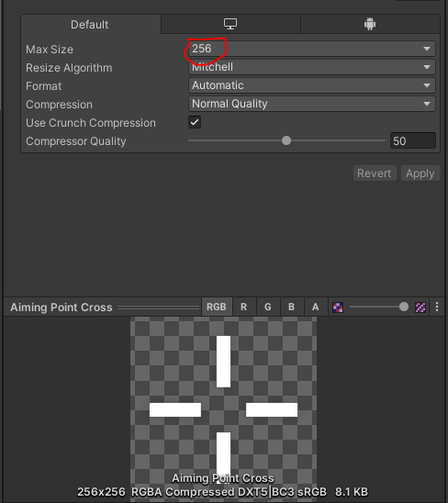Show only the B channel in preview

(292, 307)
